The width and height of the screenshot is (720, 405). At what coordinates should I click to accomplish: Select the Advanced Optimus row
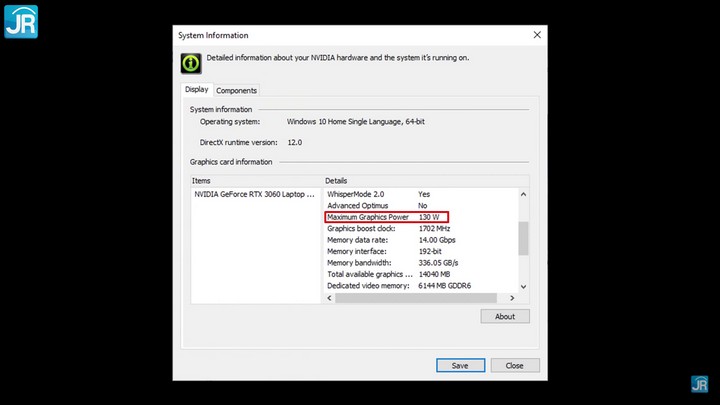pos(421,206)
